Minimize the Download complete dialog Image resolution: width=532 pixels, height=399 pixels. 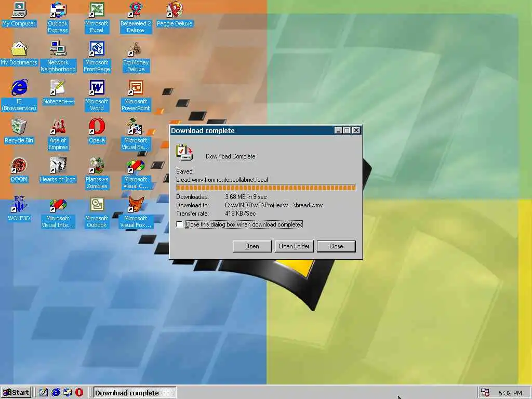pos(338,130)
